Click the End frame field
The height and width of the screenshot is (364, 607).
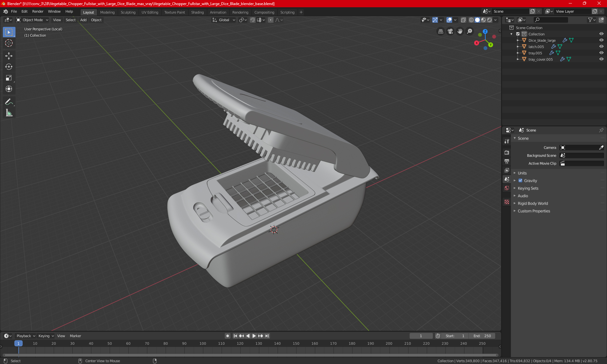[482, 336]
